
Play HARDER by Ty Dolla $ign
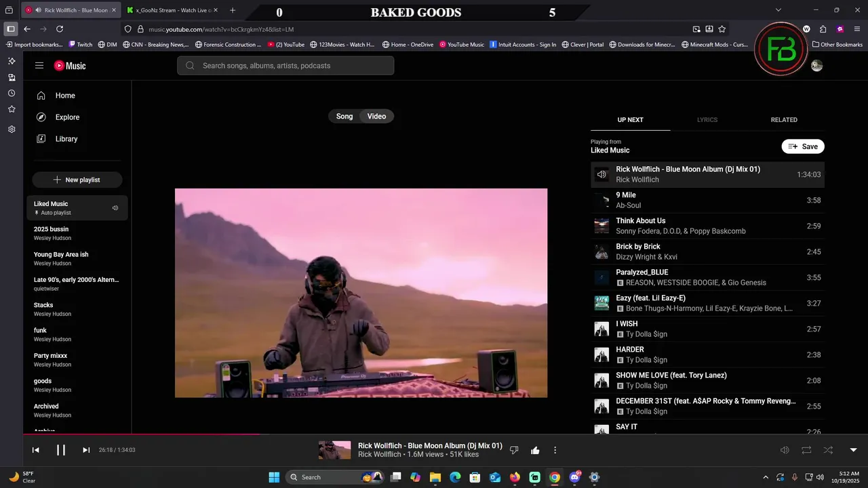click(707, 354)
